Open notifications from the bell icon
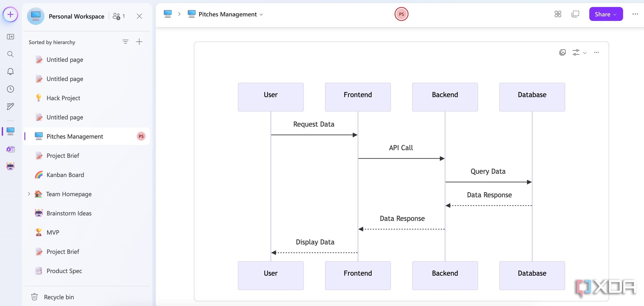The height and width of the screenshot is (306, 644). click(10, 72)
